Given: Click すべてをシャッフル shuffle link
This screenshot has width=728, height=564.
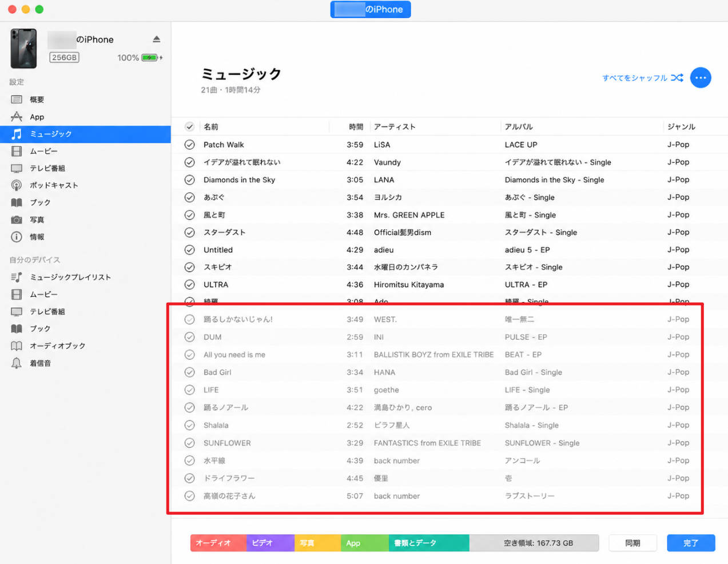Looking at the screenshot, I should [x=642, y=78].
